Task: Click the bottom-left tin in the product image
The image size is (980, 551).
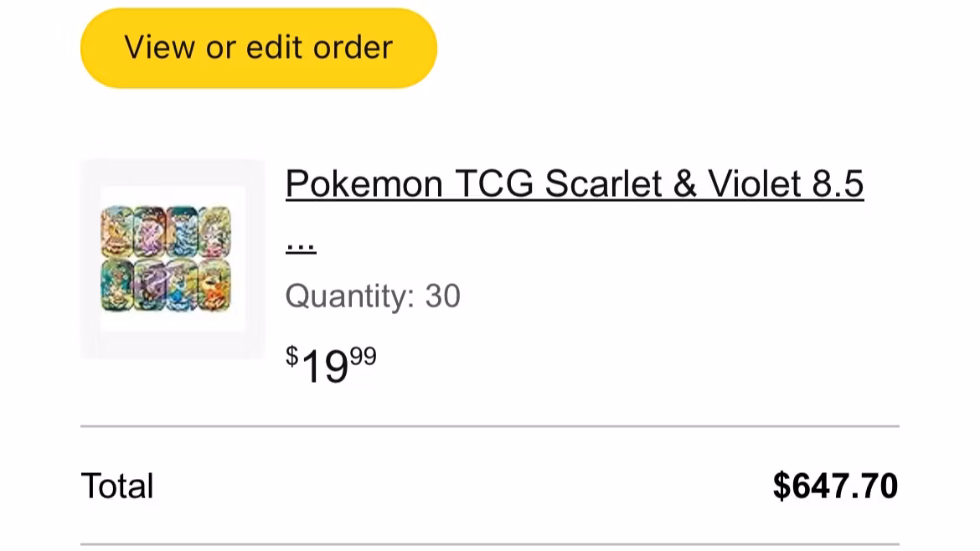Action: [117, 286]
